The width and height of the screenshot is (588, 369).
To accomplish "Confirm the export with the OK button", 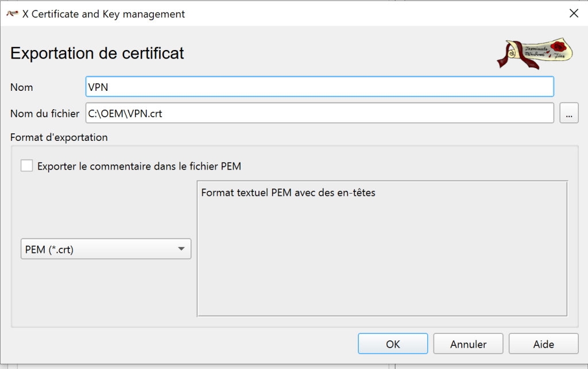I will click(x=393, y=344).
